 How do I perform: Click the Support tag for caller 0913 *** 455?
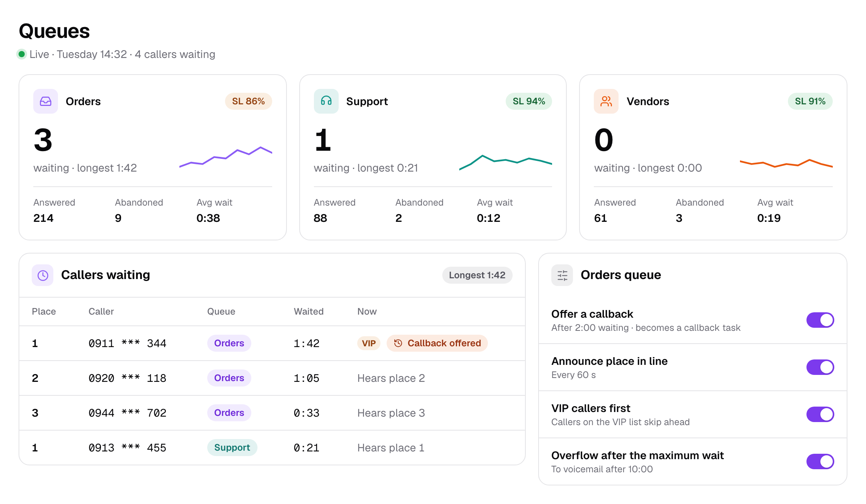[x=232, y=448]
